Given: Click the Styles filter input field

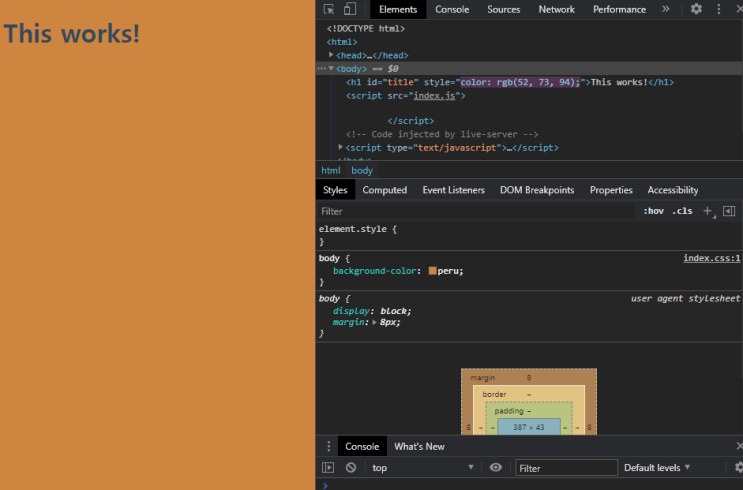Looking at the screenshot, I should (x=475, y=211).
